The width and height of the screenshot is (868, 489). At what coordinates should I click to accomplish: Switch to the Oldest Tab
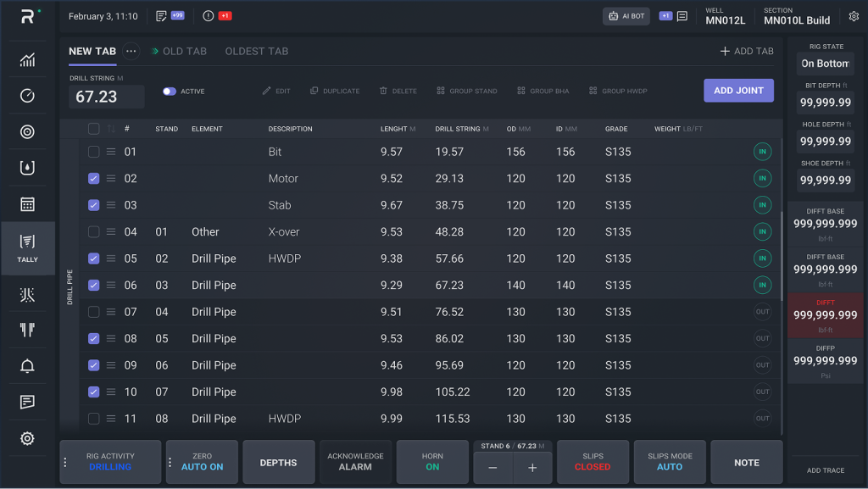256,52
